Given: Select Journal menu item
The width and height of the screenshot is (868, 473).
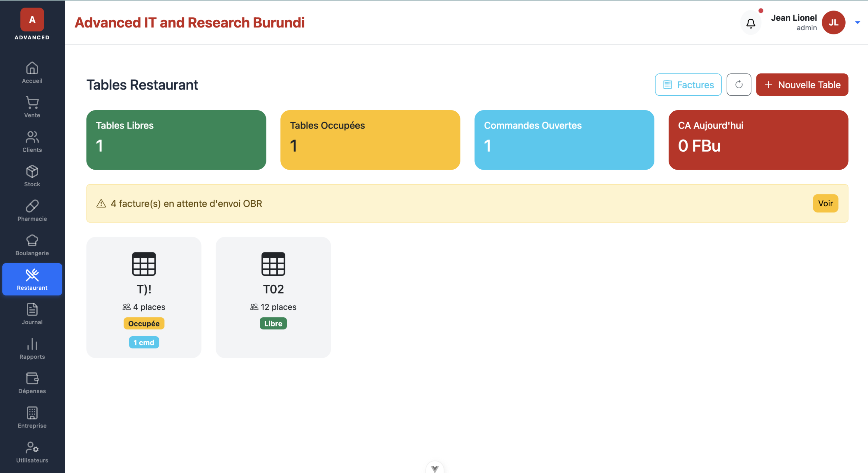Looking at the screenshot, I should point(32,314).
